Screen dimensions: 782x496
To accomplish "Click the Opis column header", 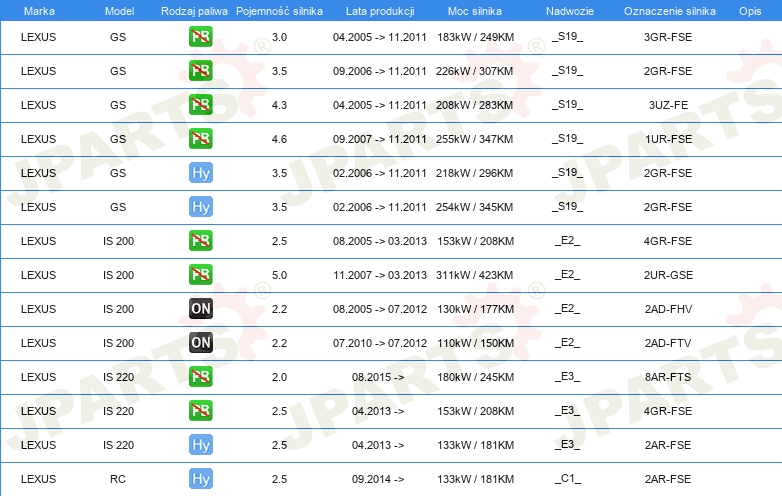I will [750, 11].
